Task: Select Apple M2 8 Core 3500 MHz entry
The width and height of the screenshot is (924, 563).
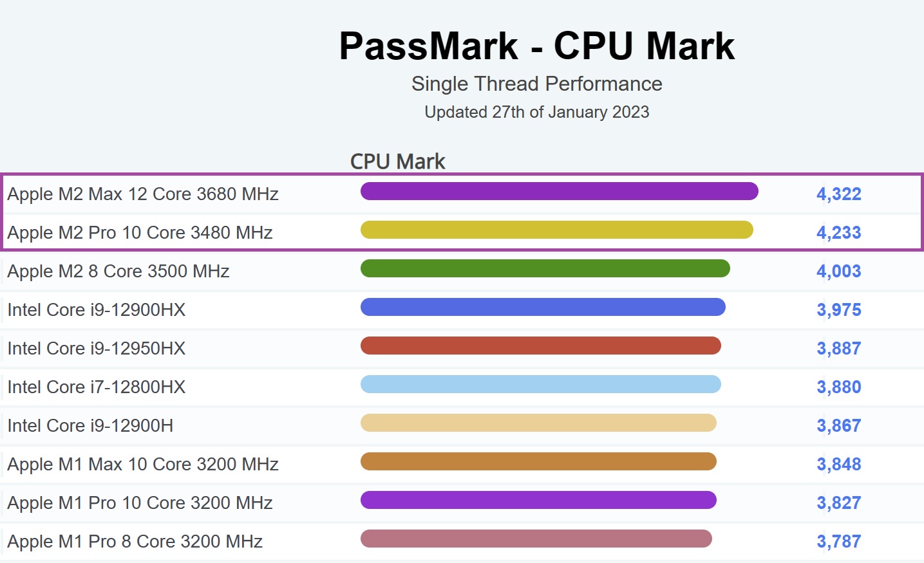Action: pos(118,271)
